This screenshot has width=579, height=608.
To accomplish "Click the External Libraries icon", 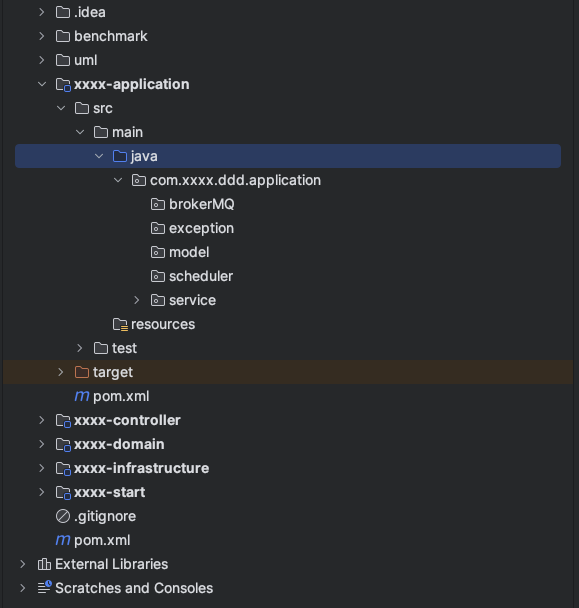I will coord(44,564).
